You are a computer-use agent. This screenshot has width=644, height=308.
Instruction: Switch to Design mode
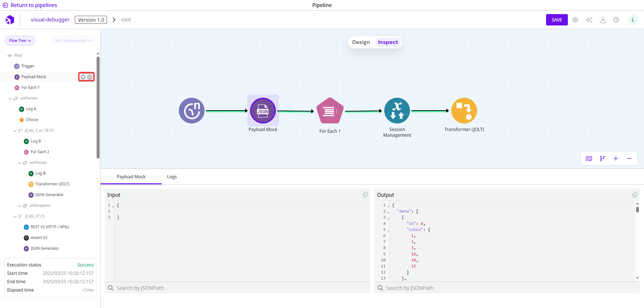pos(361,42)
